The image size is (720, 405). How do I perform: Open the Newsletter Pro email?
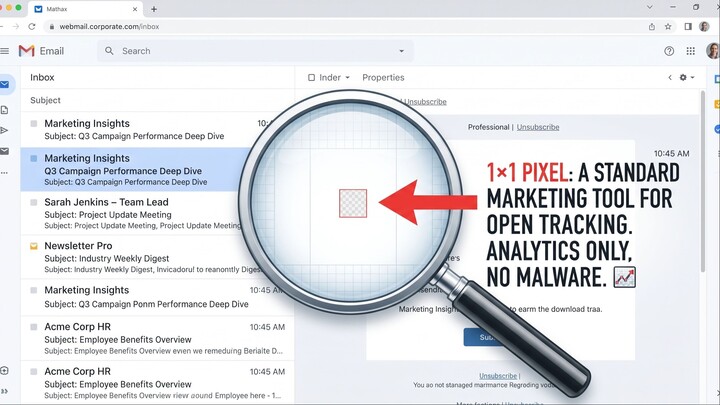158,257
